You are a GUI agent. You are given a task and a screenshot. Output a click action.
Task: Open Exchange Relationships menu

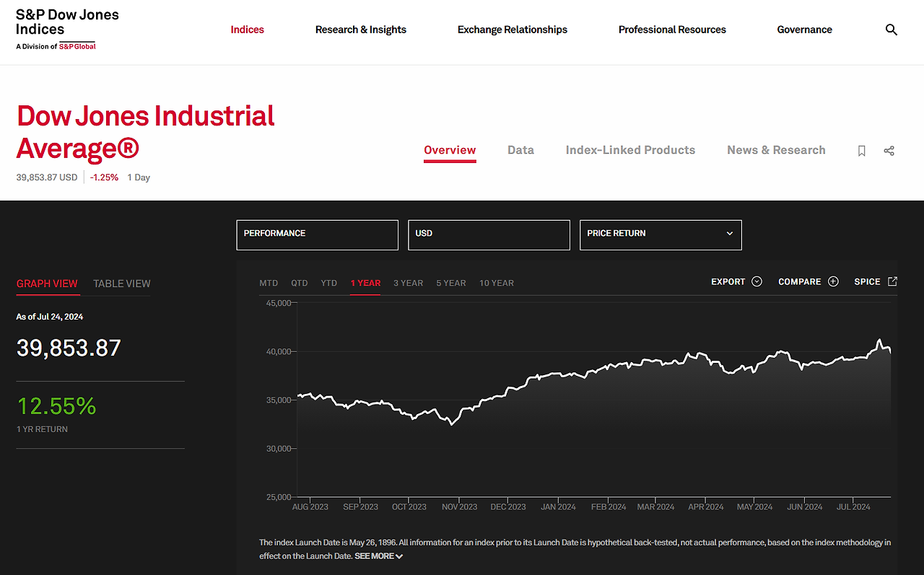[x=513, y=30]
